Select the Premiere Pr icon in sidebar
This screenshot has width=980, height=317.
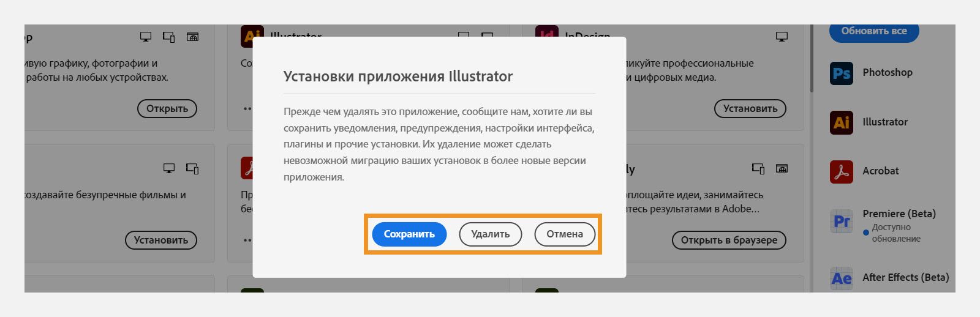pos(842,221)
